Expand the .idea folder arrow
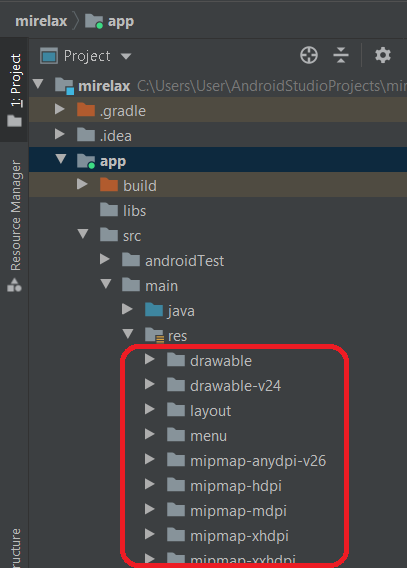410x568 pixels. (60, 134)
